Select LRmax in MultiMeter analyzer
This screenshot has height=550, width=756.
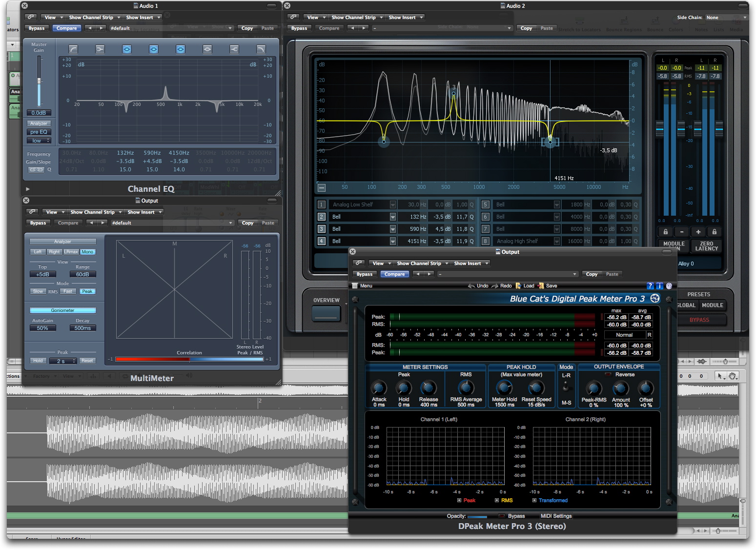click(71, 252)
